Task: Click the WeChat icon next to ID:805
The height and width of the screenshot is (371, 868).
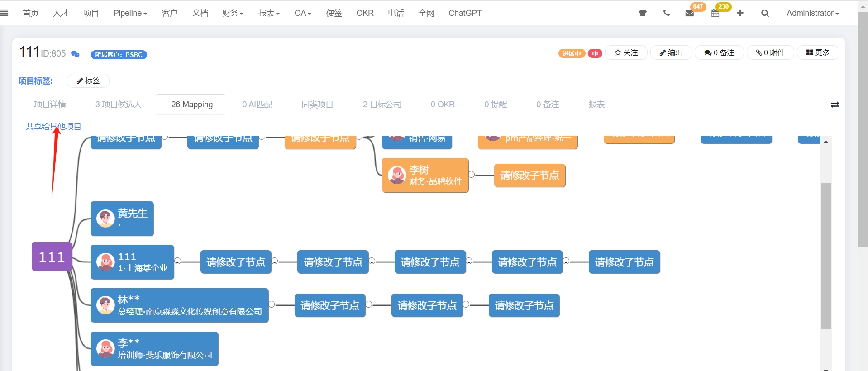Action: point(75,54)
